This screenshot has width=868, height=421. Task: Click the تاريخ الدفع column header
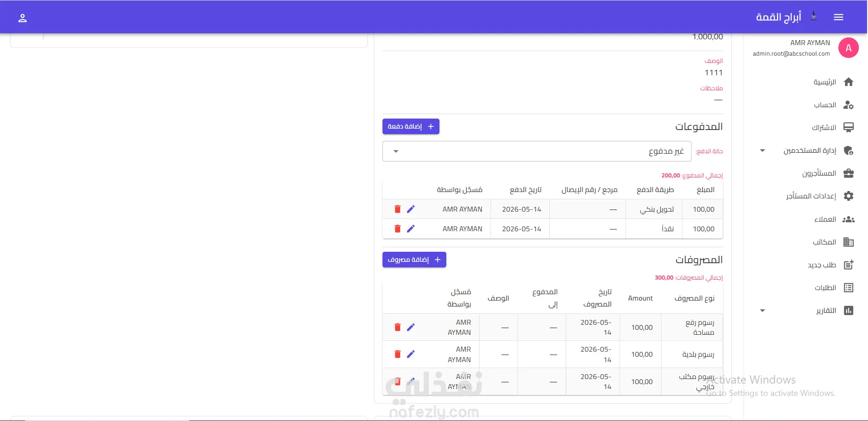[x=525, y=190]
